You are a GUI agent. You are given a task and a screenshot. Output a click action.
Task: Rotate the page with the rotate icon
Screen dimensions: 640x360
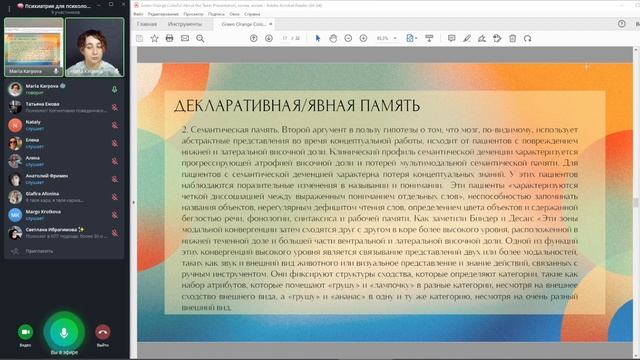point(528,38)
